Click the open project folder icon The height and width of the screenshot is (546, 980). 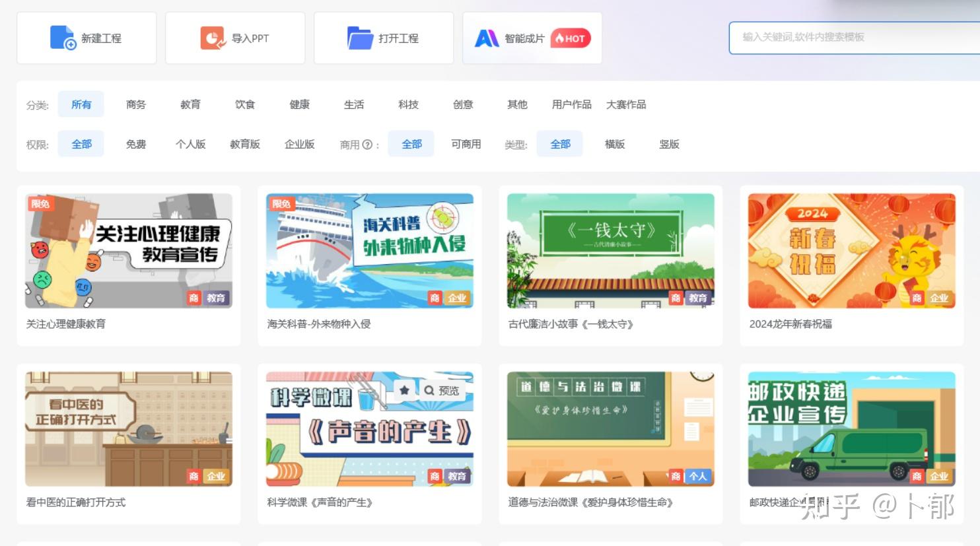point(361,38)
